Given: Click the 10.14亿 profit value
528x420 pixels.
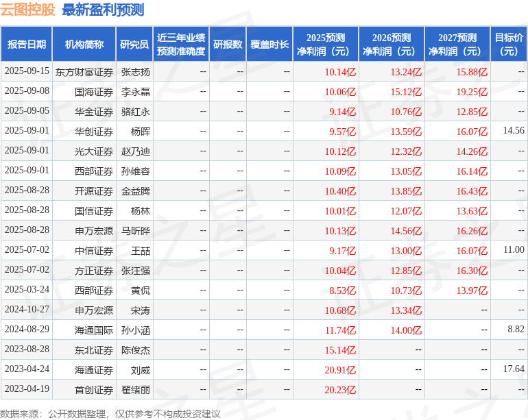Looking at the screenshot, I should (340, 72).
